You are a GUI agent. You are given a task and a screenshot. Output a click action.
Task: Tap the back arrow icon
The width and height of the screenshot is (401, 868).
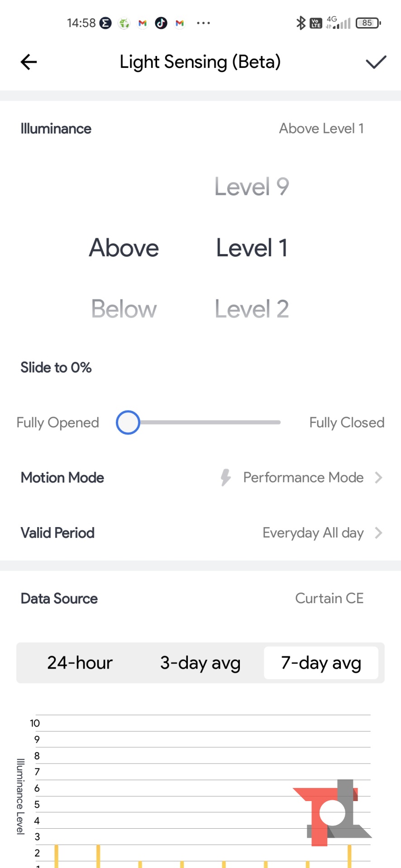[x=29, y=62]
